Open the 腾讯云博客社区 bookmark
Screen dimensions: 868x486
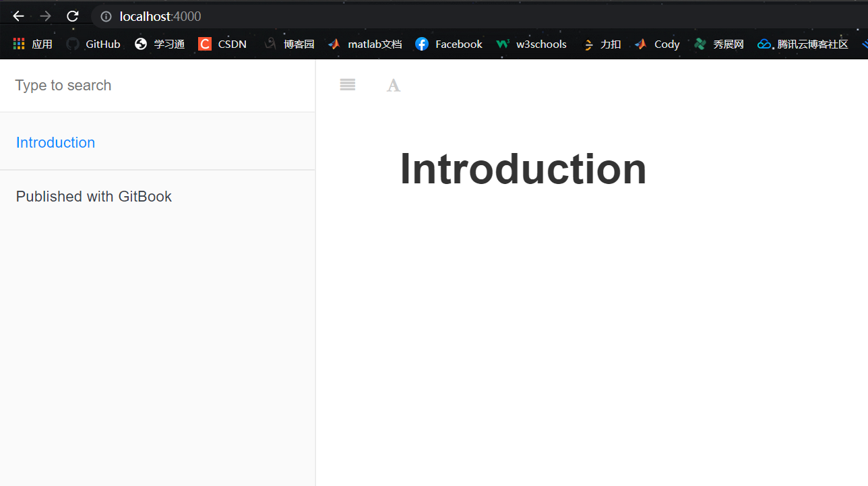coord(803,44)
